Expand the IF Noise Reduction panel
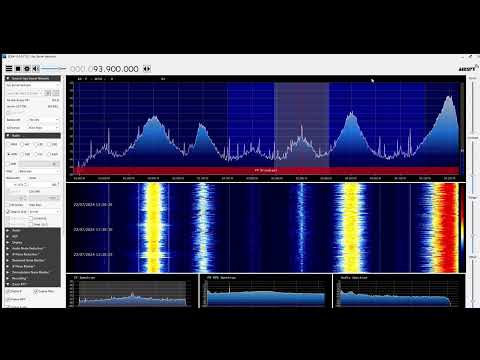Screen dimensions: 480x360 (x=33, y=254)
